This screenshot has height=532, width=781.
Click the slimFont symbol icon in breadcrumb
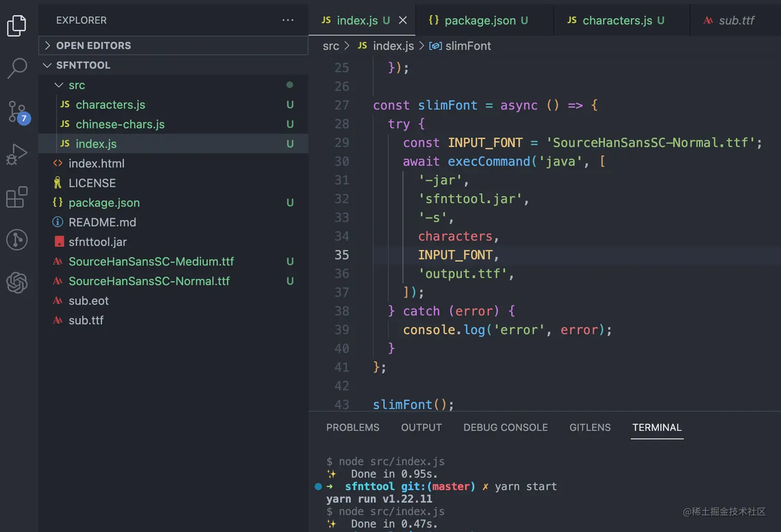coord(435,46)
